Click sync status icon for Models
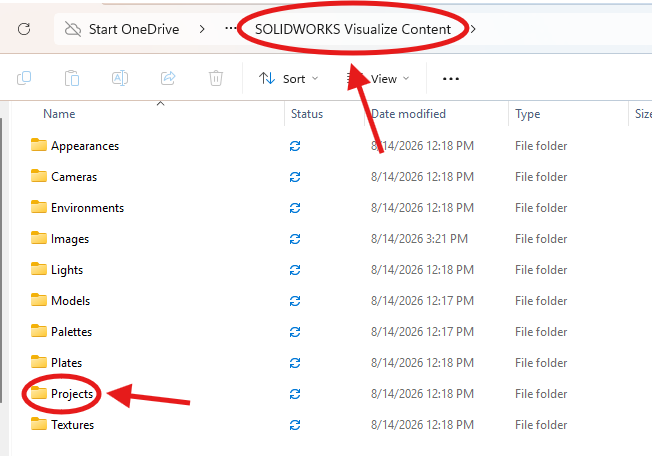 pos(295,301)
